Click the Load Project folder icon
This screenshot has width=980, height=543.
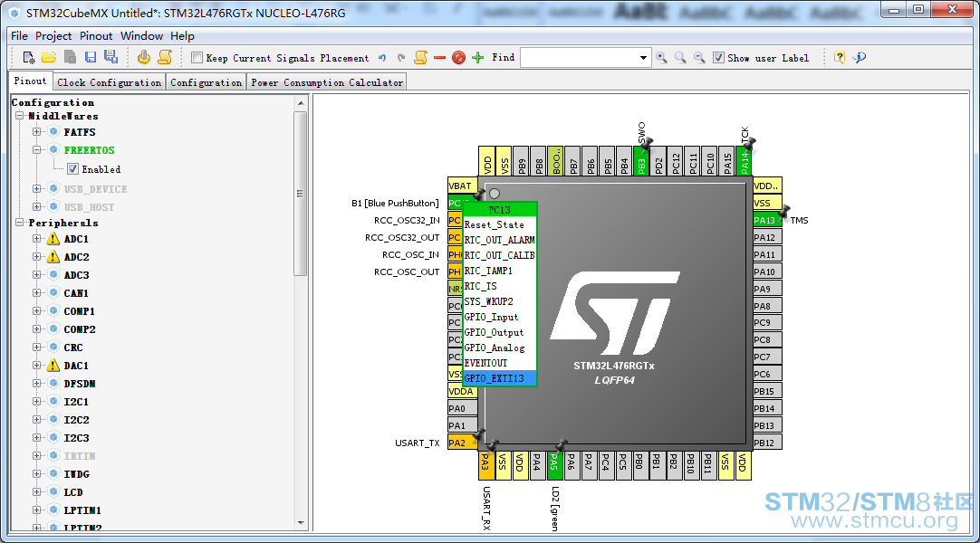(49, 57)
